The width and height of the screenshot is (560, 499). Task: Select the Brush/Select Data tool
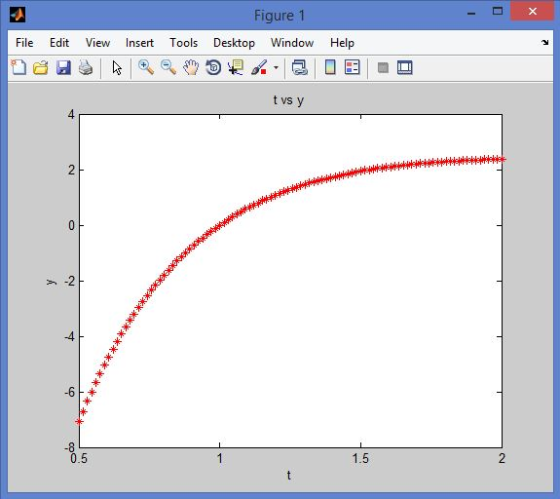coord(259,67)
